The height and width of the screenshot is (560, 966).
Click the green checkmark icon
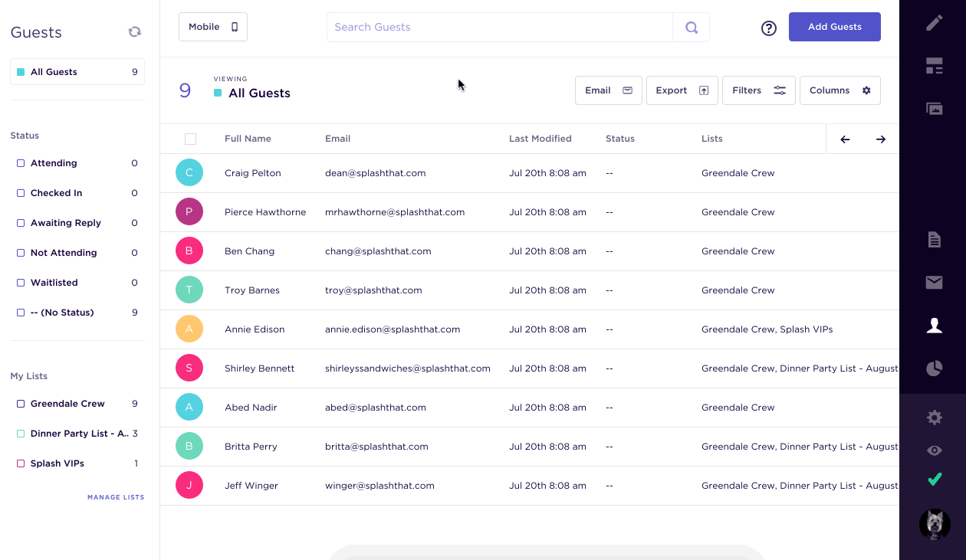[934, 480]
